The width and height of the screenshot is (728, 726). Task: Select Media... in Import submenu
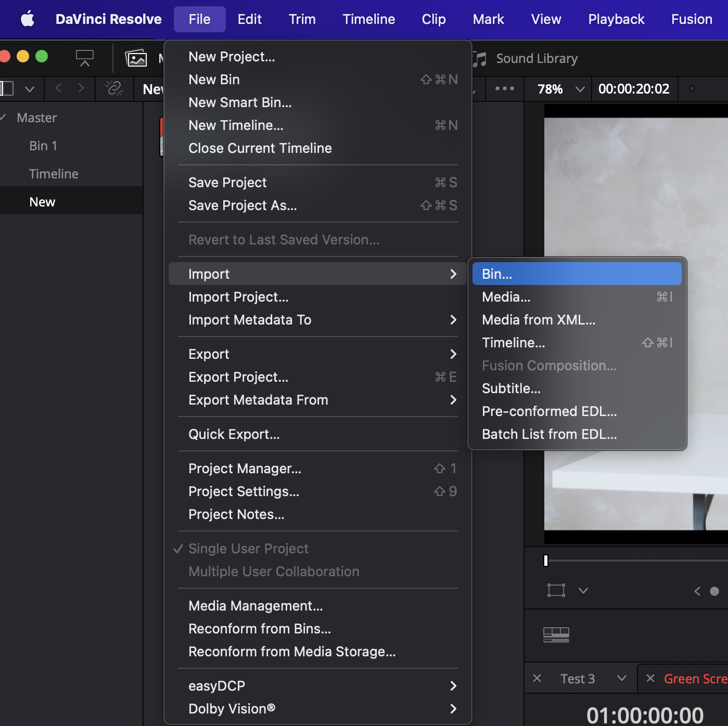577,297
